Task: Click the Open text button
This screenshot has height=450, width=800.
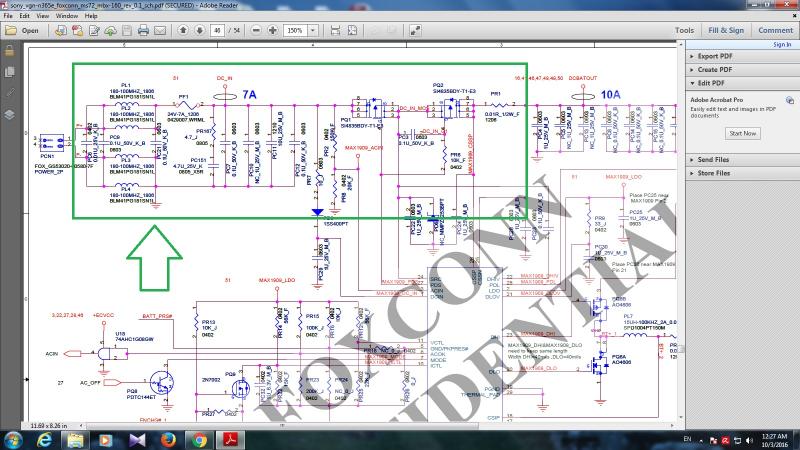Action: [30, 31]
